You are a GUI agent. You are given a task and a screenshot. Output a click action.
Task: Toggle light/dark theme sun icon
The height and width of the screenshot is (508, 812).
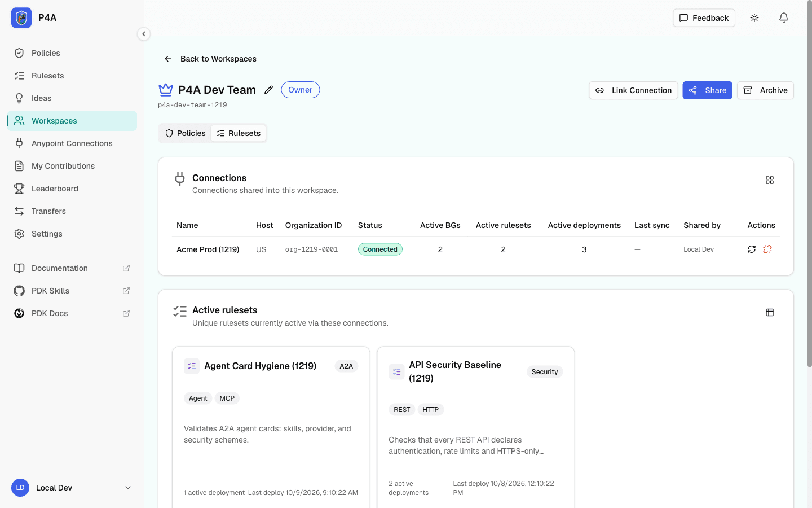pyautogui.click(x=754, y=18)
